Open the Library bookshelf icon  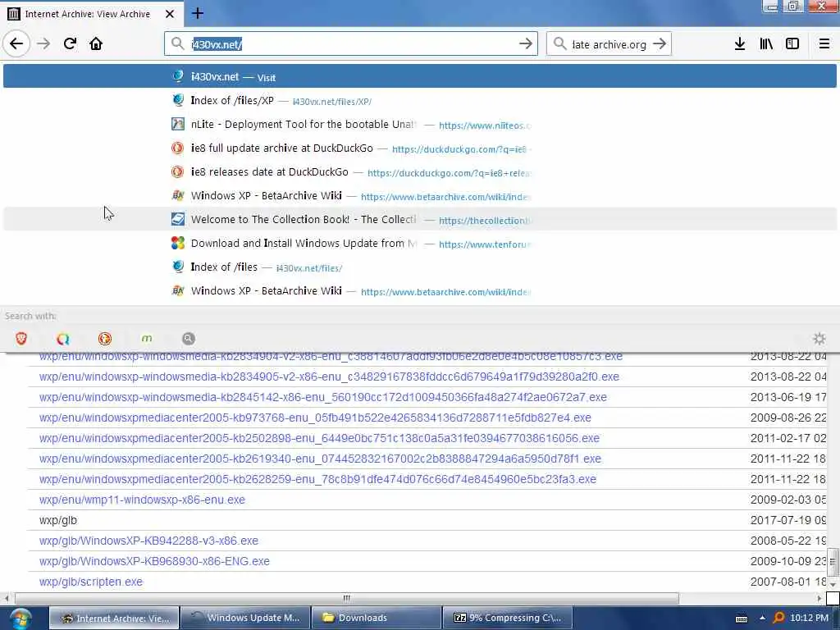coord(766,44)
